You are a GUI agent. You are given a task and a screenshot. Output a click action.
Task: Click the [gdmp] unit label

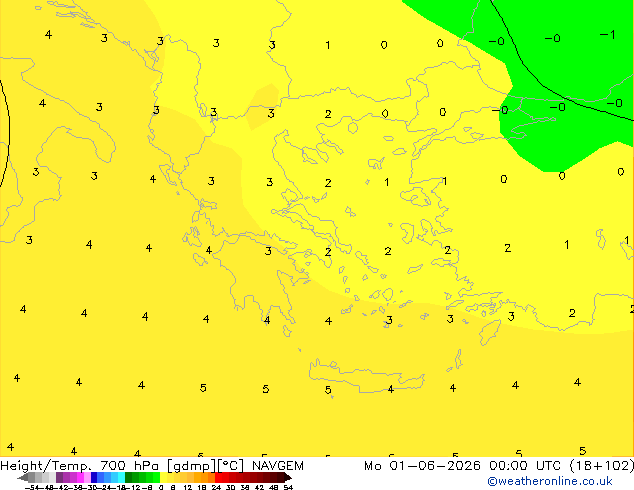pyautogui.click(x=192, y=466)
